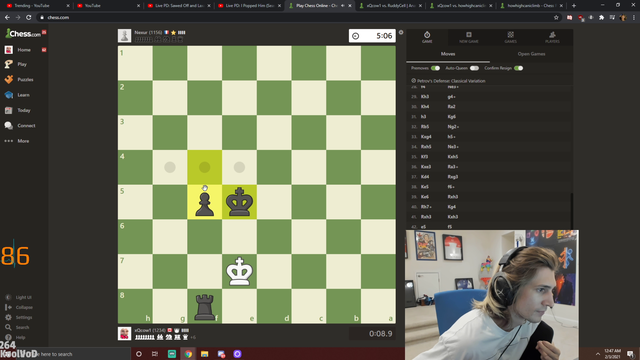Select the black king on e5
This screenshot has width=640, height=360.
click(239, 202)
